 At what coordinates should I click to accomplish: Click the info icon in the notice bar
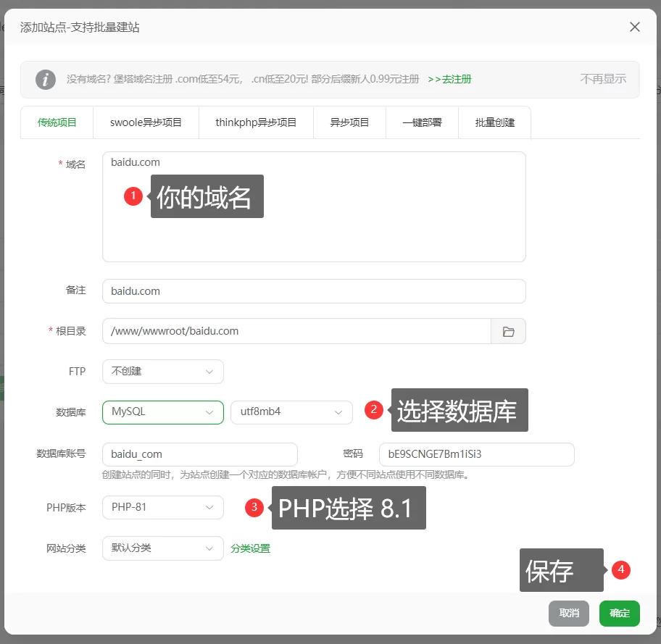(x=45, y=80)
